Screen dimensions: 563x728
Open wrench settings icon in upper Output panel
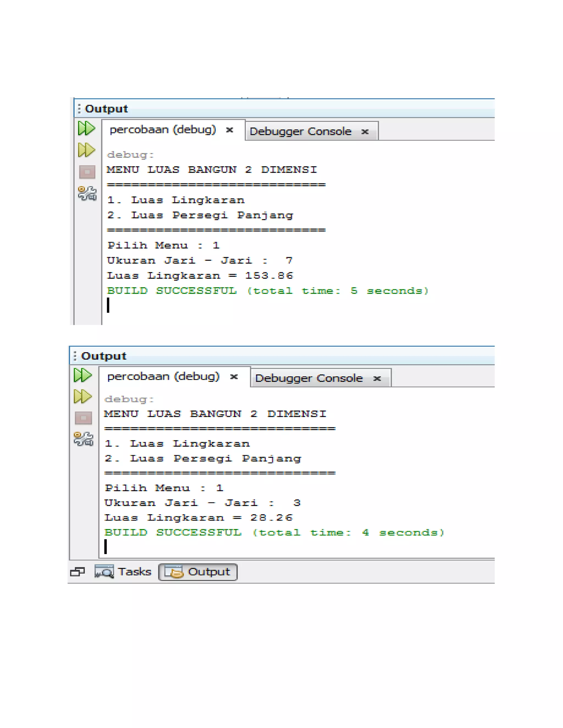point(87,193)
